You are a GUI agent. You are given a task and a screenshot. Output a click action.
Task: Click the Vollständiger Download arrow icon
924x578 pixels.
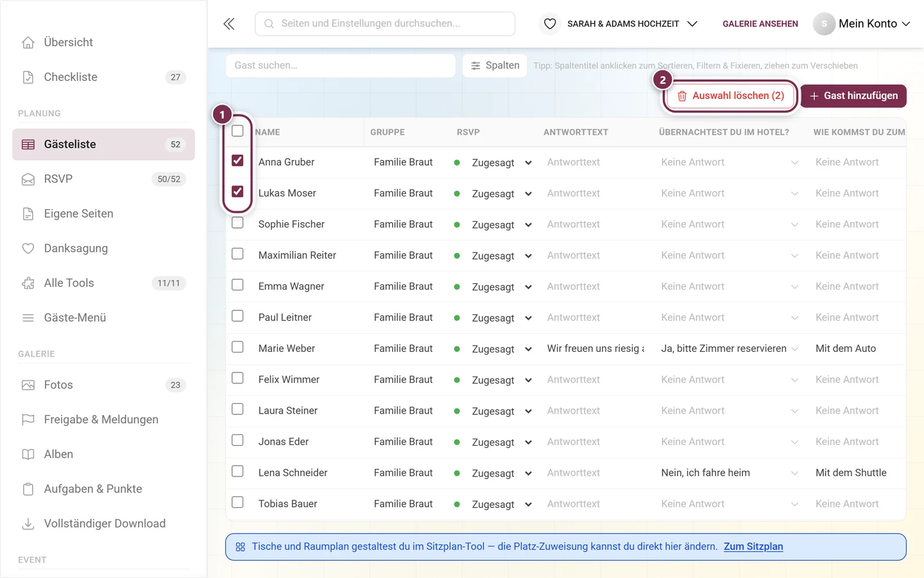[x=28, y=524]
